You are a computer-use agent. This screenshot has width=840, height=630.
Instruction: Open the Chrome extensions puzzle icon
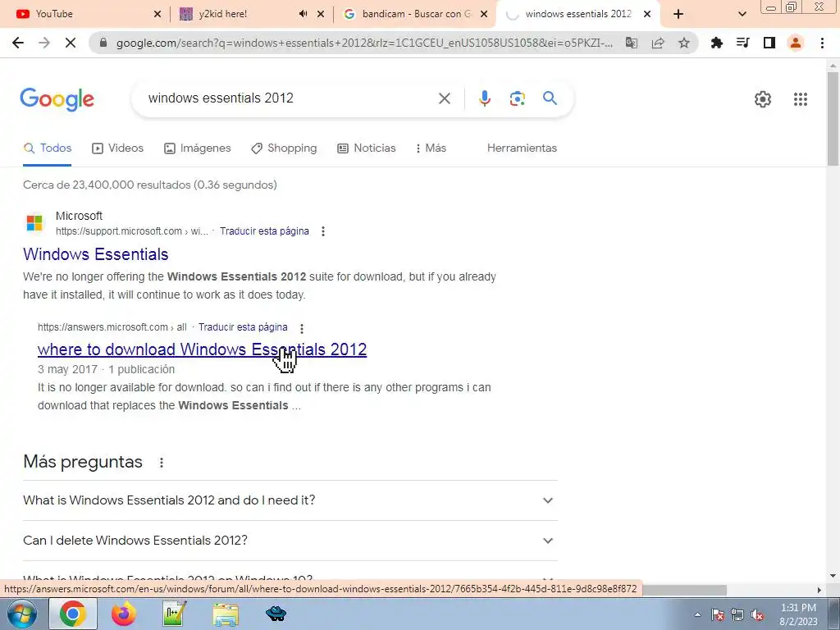(717, 43)
